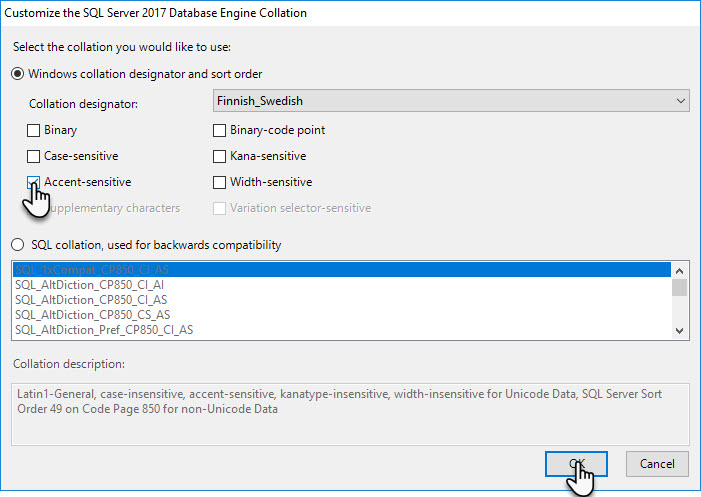This screenshot has height=497, width=701.
Task: Open the Collation designator Finnish_Swedish dropdown
Action: click(451, 101)
